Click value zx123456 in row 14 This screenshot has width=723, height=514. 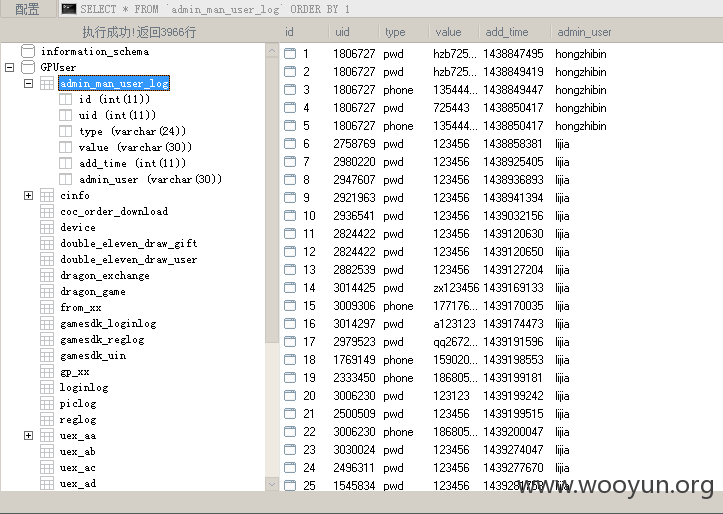(456, 288)
